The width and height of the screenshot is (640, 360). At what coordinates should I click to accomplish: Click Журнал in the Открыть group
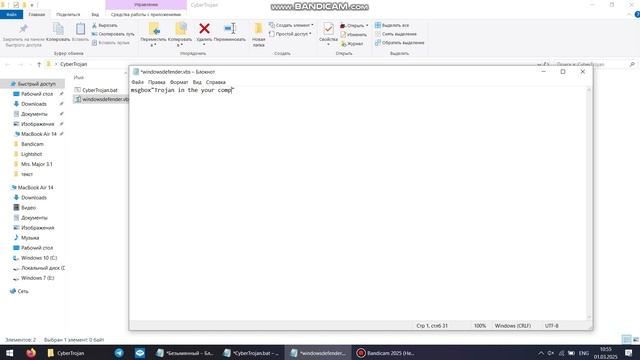pyautogui.click(x=352, y=43)
